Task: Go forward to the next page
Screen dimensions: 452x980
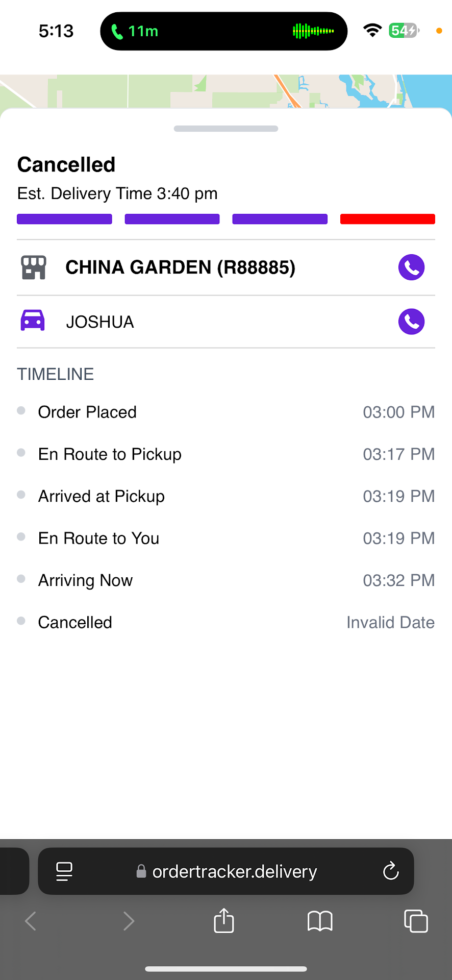Action: coord(129,921)
